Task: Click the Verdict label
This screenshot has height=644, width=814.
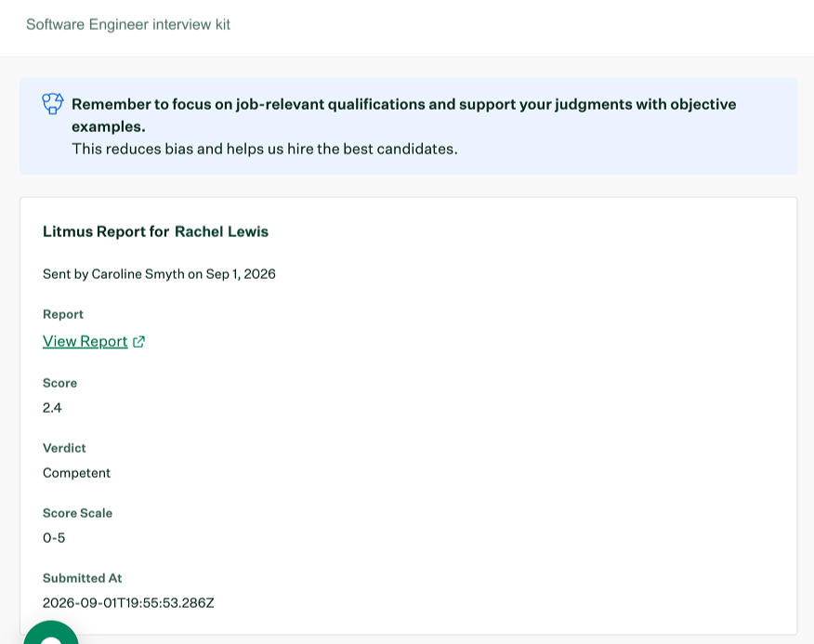Action: pyautogui.click(x=64, y=448)
